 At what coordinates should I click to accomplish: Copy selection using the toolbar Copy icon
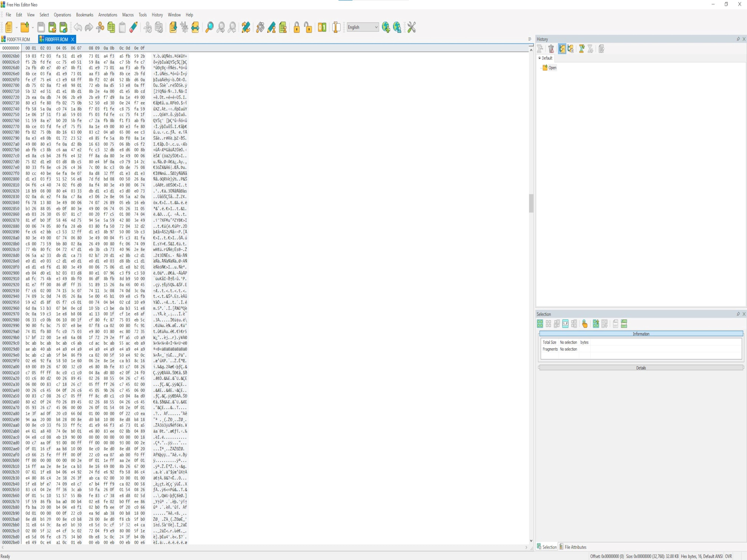tap(111, 27)
